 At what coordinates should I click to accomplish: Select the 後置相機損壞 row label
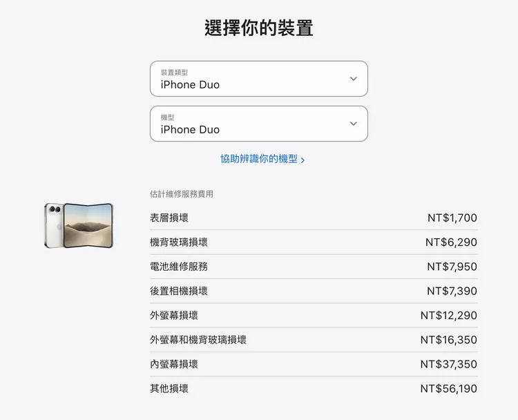click(179, 291)
